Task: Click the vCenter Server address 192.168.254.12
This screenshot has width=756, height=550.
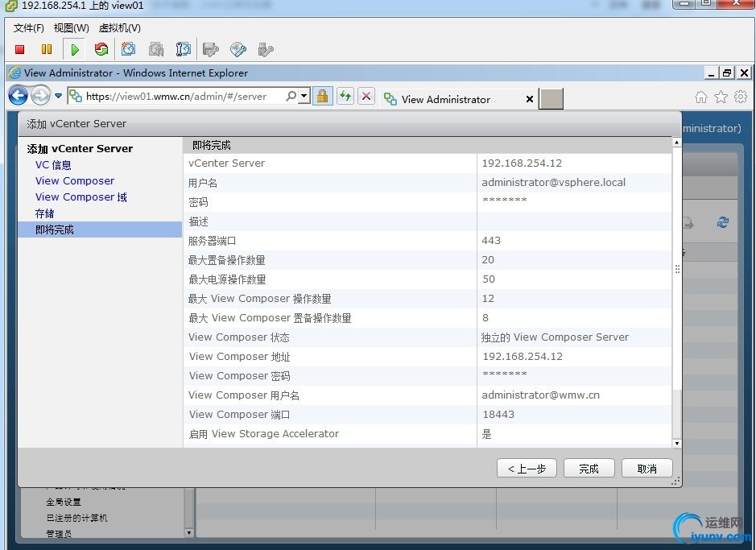Action: pyautogui.click(x=522, y=163)
